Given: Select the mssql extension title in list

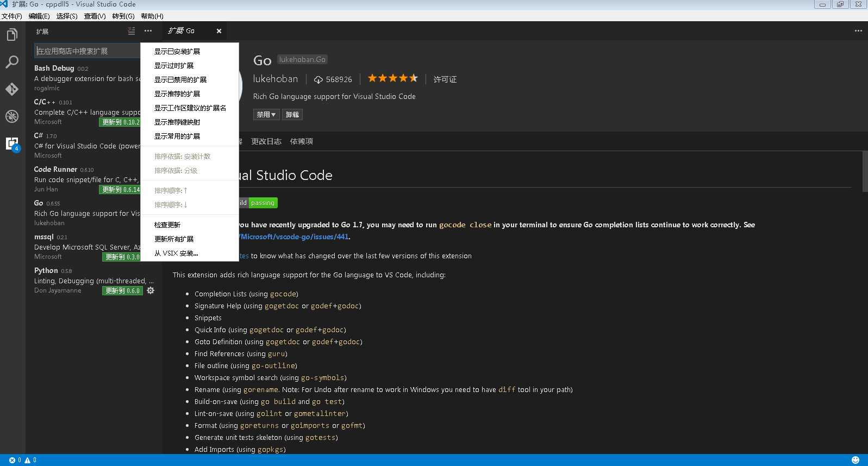Looking at the screenshot, I should pos(44,237).
